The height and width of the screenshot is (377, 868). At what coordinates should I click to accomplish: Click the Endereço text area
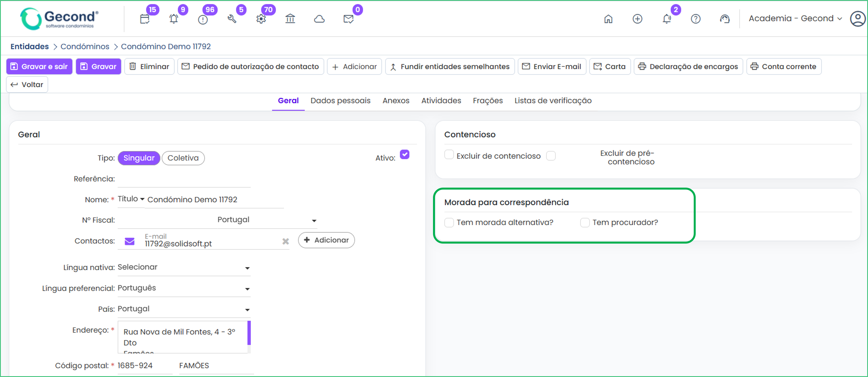(x=182, y=337)
